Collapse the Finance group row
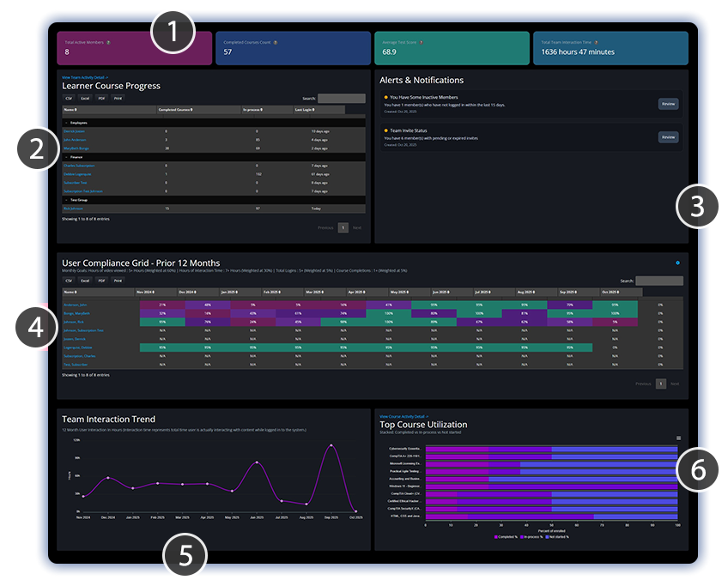Viewport: 728px width, 586px height. (x=66, y=157)
